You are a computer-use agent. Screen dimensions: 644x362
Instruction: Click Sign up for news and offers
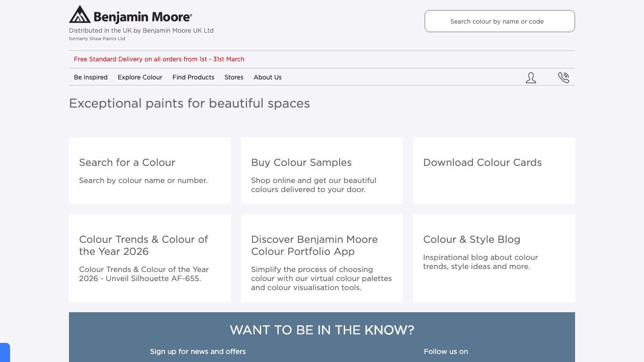(198, 351)
